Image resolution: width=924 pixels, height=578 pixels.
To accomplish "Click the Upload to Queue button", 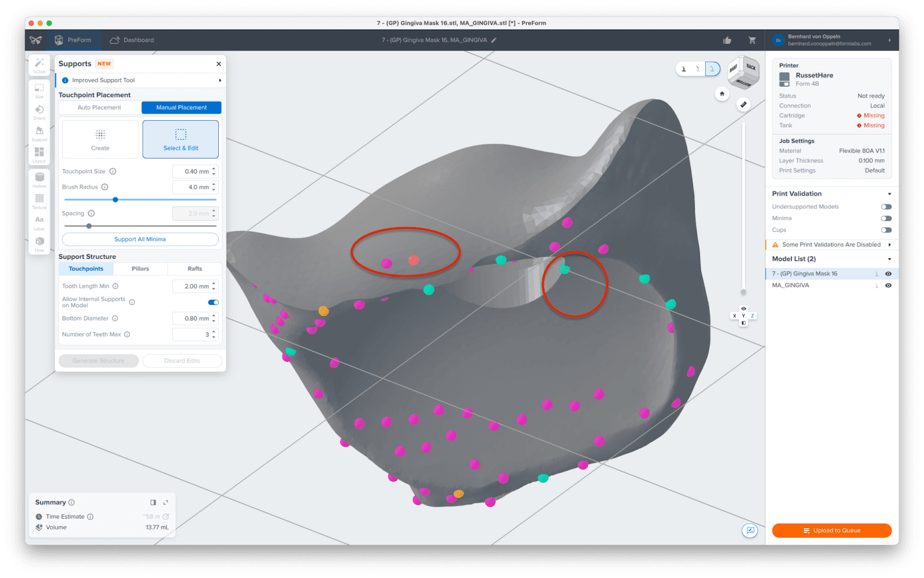I will pyautogui.click(x=832, y=530).
